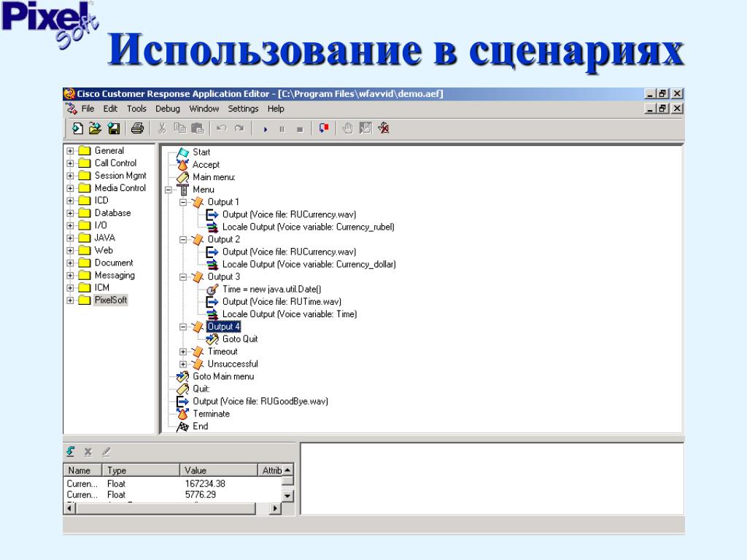Click the Redo arrow icon
Screen dimensions: 747x560
point(239,128)
